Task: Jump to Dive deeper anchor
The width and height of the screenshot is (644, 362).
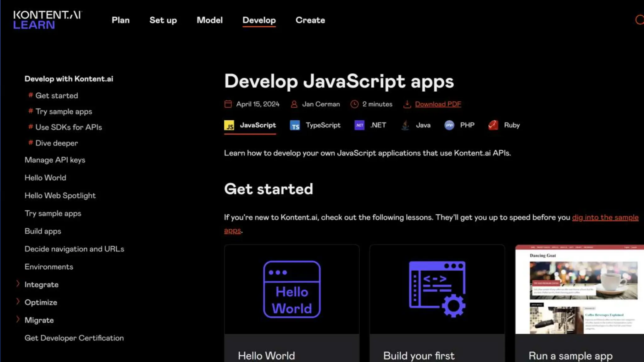Action: tap(57, 143)
